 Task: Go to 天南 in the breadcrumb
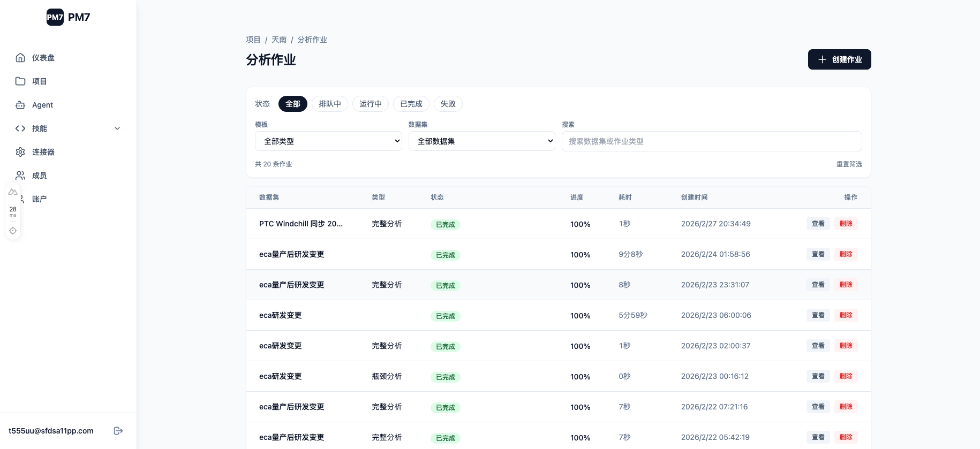point(279,40)
